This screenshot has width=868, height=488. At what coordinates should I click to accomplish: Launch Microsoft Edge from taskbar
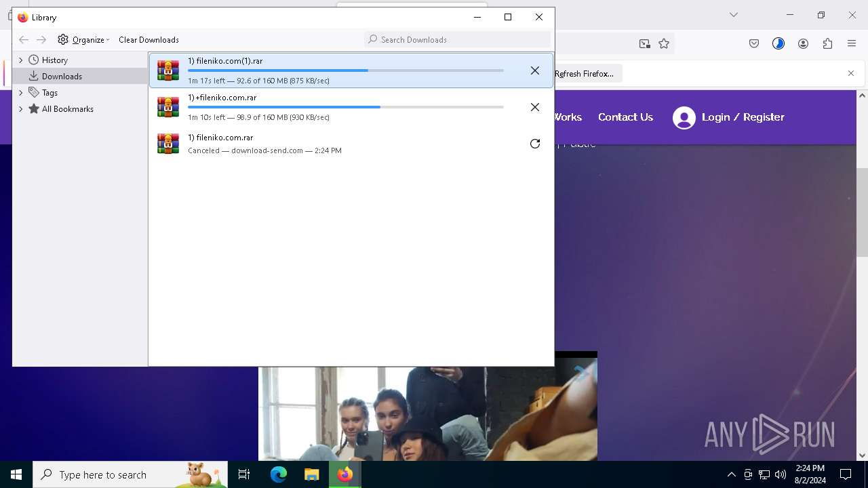tap(279, 474)
